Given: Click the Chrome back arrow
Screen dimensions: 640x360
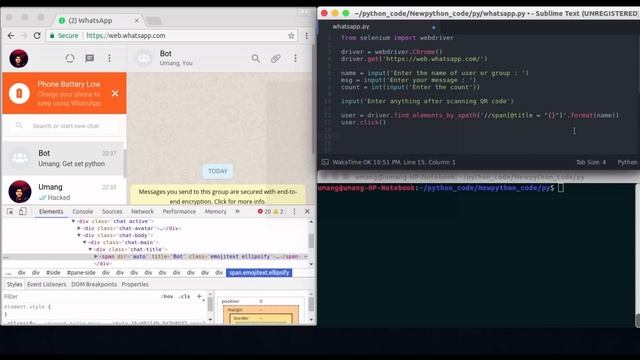Looking at the screenshot, I should click(x=11, y=36).
